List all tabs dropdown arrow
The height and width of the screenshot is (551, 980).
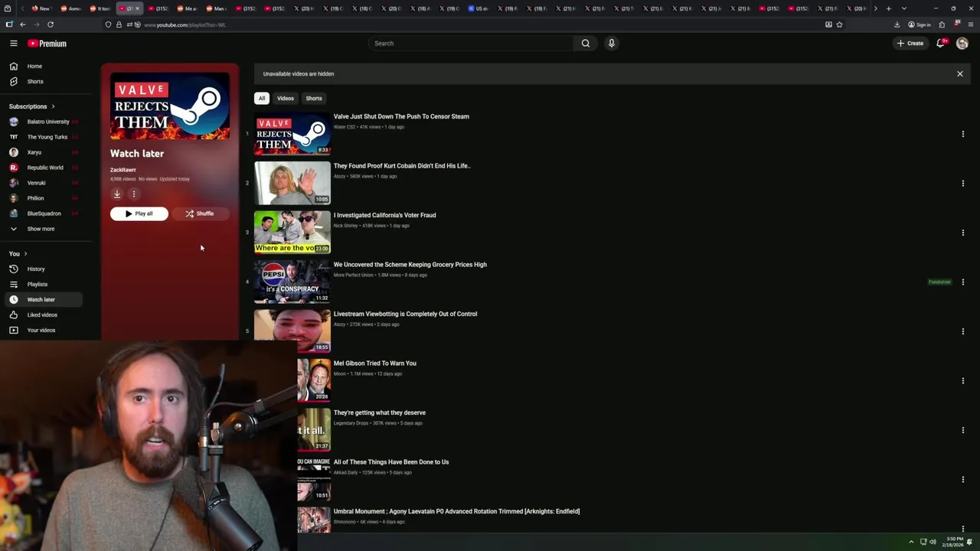tap(904, 8)
